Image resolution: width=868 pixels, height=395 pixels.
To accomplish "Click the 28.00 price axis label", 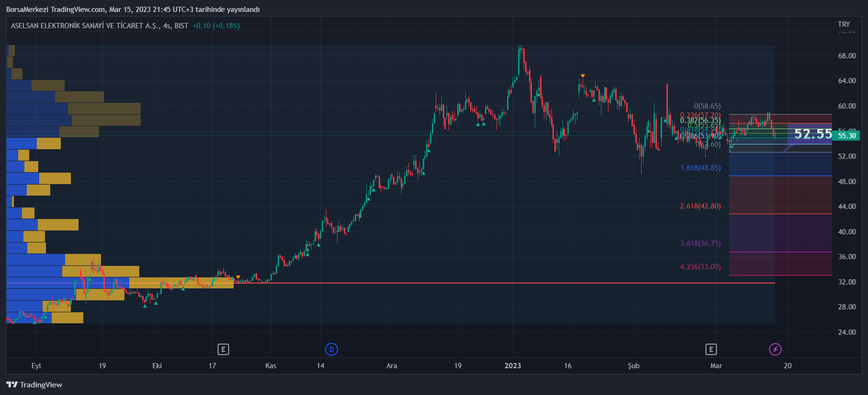I will [x=847, y=307].
